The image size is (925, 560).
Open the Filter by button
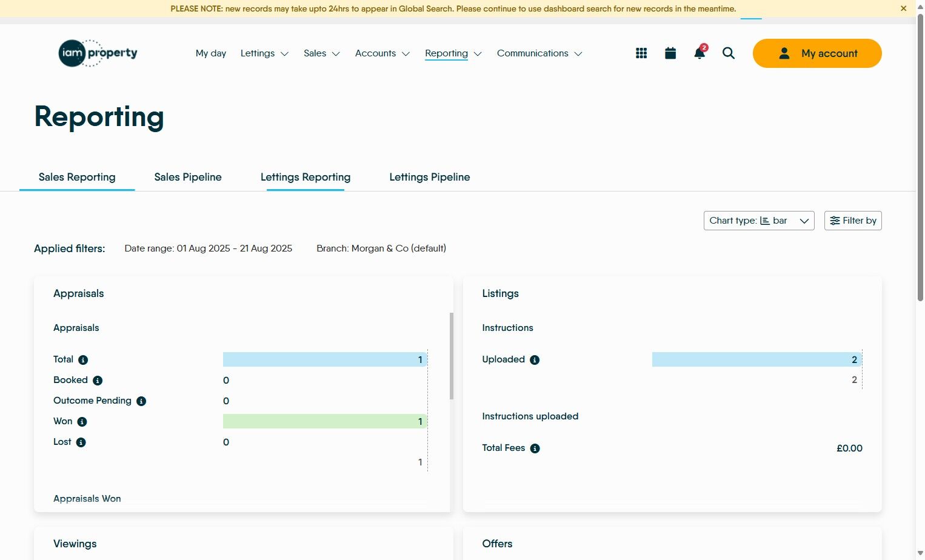[x=852, y=221]
